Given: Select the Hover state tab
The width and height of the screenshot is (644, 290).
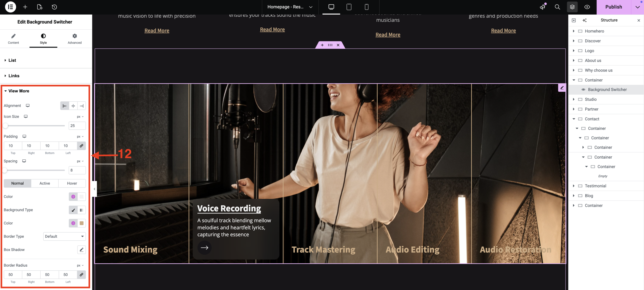Looking at the screenshot, I should point(72,183).
